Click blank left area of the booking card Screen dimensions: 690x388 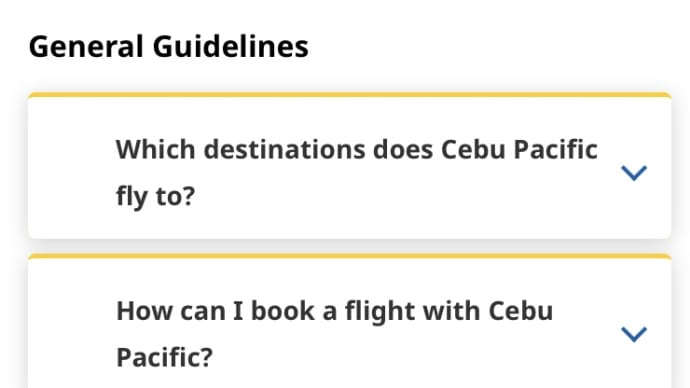[x=70, y=326]
